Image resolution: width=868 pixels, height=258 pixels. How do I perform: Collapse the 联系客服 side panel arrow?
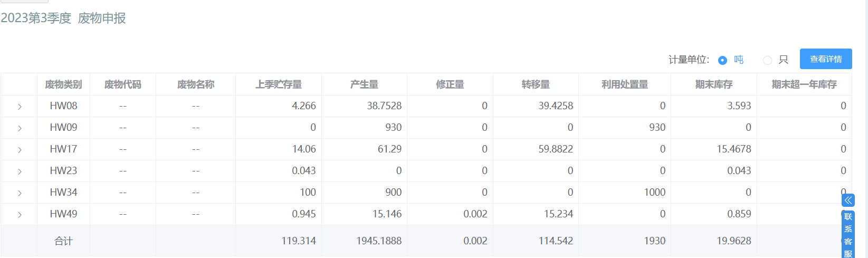(848, 200)
